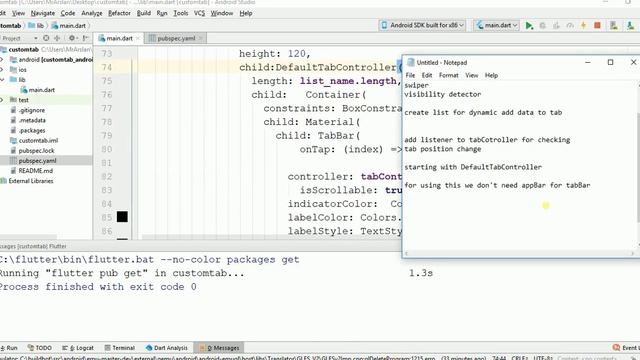Viewport: 640px width, 360px height.
Task: Open SDK Manager icon at toolbar end
Action: click(x=631, y=25)
